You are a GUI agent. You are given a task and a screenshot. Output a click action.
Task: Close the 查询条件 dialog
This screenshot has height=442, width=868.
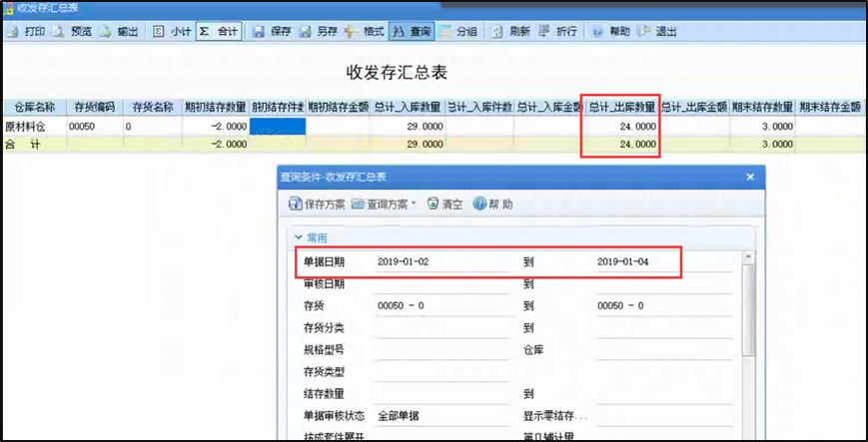tap(750, 177)
